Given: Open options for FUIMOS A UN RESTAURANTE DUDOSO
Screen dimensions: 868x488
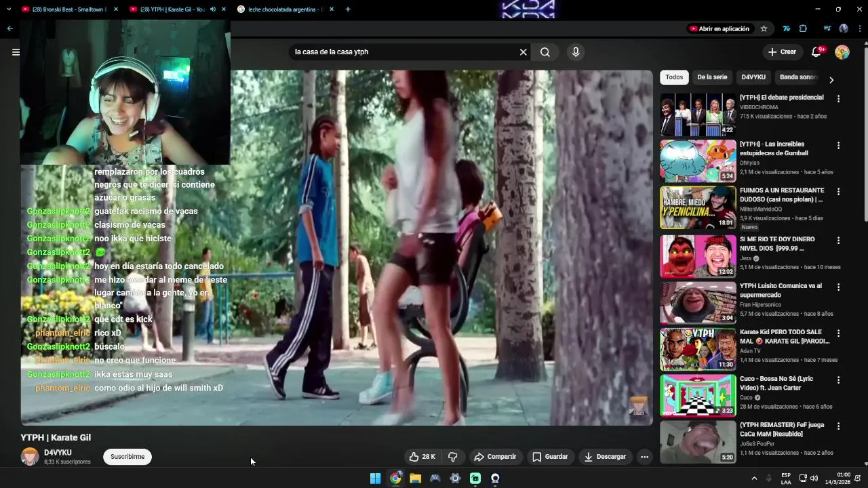Looking at the screenshot, I should (838, 192).
